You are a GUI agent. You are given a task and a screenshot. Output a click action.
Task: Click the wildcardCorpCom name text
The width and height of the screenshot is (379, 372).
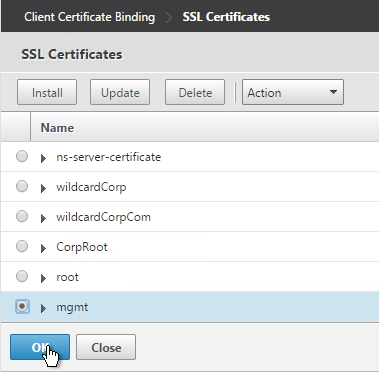(x=104, y=217)
